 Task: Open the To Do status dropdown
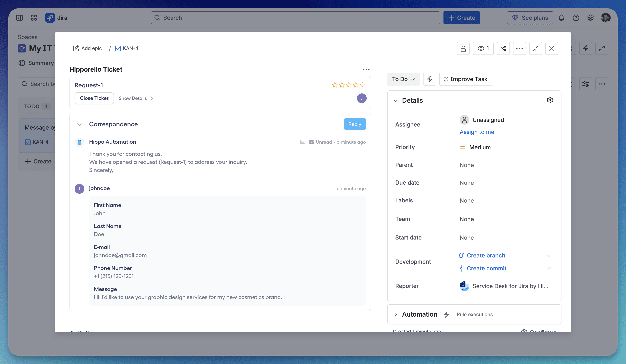[x=403, y=79]
